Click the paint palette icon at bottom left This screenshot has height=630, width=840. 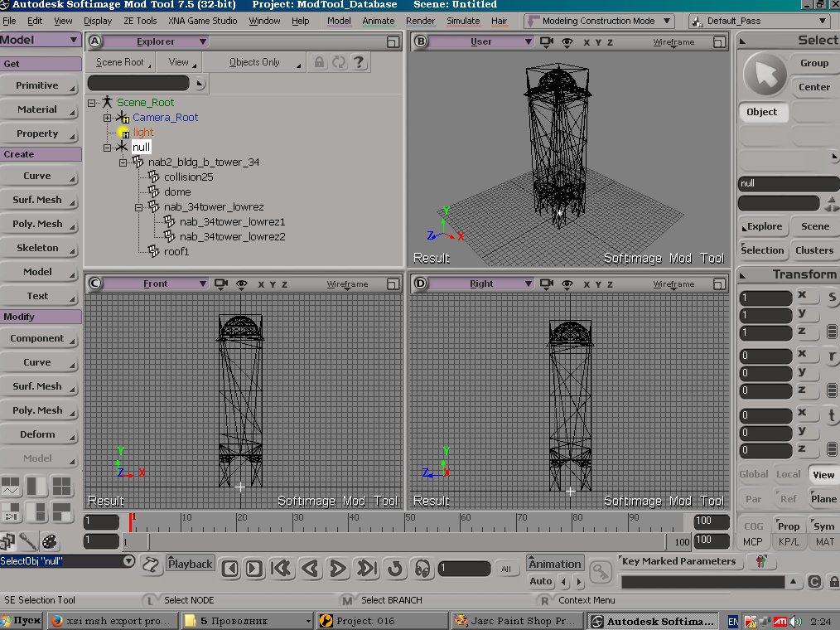(49, 541)
